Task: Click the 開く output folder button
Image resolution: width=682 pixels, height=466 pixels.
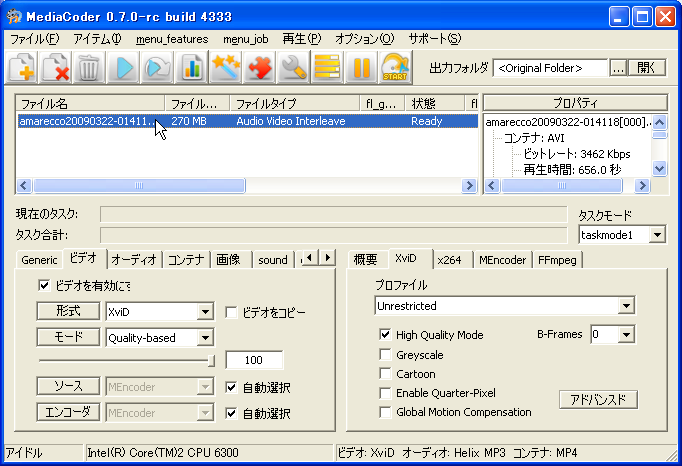Action: [649, 68]
